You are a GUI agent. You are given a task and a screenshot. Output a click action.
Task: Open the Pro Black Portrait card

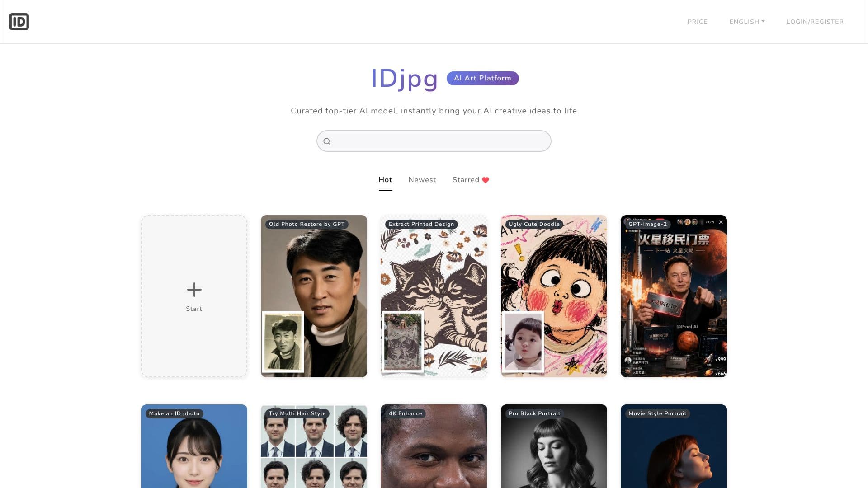(x=554, y=446)
